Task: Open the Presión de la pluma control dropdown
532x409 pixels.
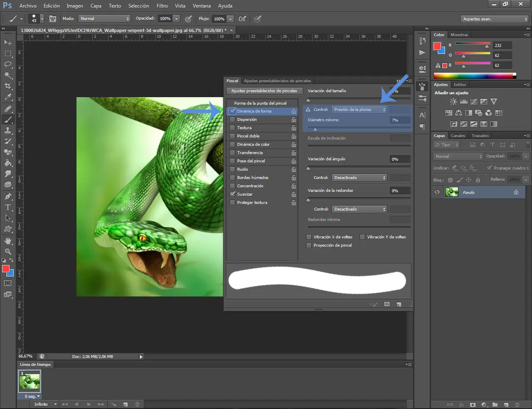Action: 359,110
